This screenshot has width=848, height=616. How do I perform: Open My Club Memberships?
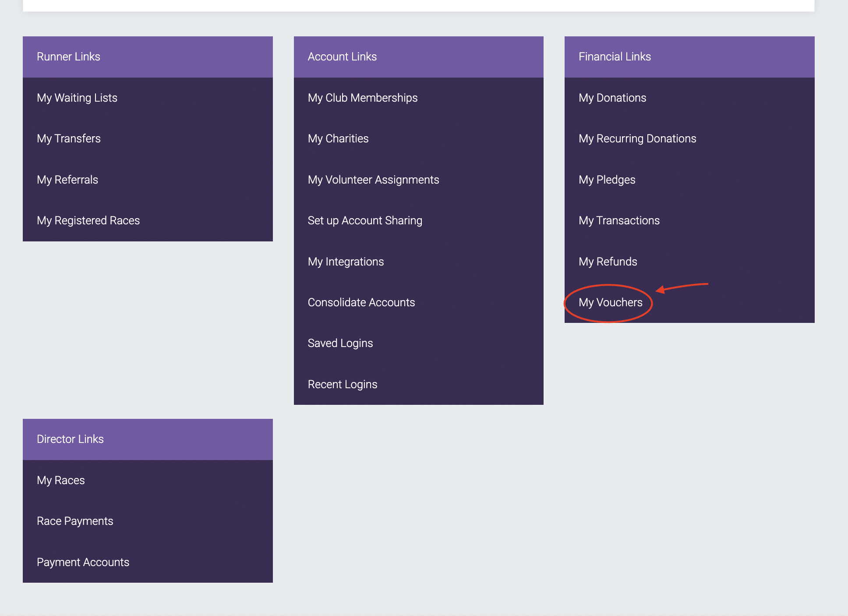pyautogui.click(x=363, y=98)
